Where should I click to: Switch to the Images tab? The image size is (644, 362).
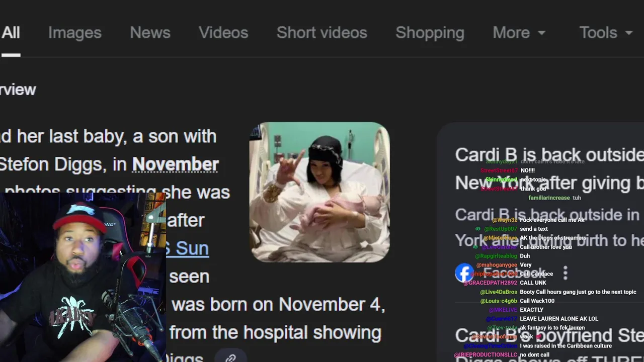click(x=75, y=33)
